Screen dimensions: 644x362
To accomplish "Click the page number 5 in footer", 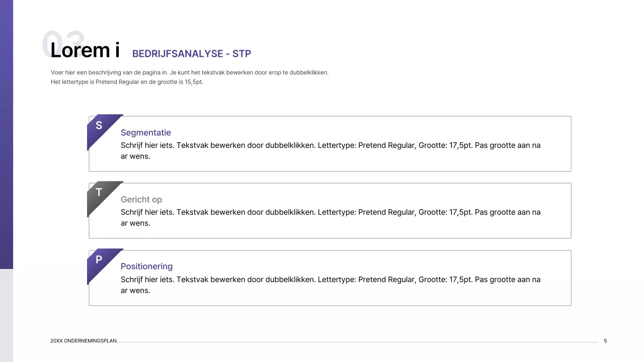I will [605, 341].
